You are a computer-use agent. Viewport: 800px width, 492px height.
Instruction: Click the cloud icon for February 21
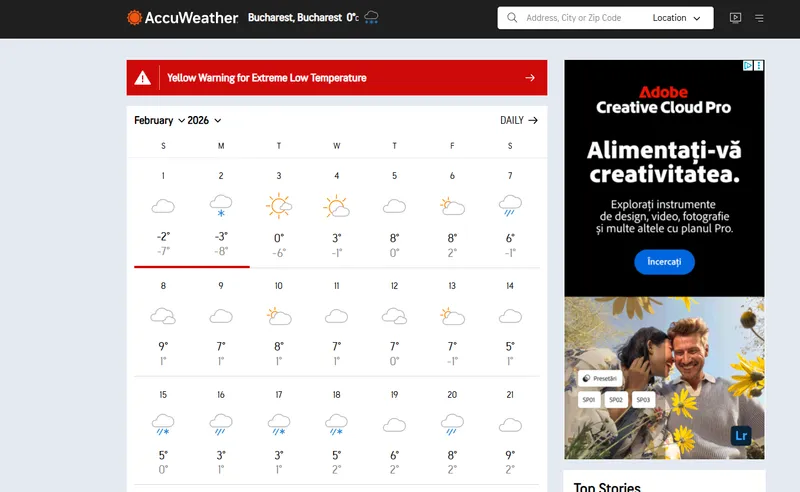pyautogui.click(x=510, y=425)
